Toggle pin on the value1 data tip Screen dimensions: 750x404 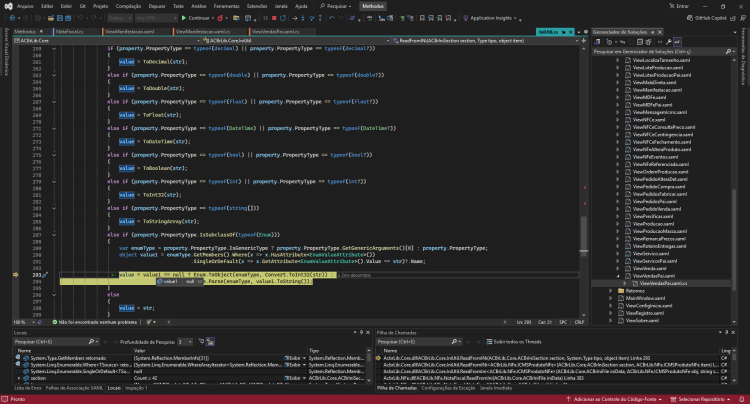click(200, 282)
